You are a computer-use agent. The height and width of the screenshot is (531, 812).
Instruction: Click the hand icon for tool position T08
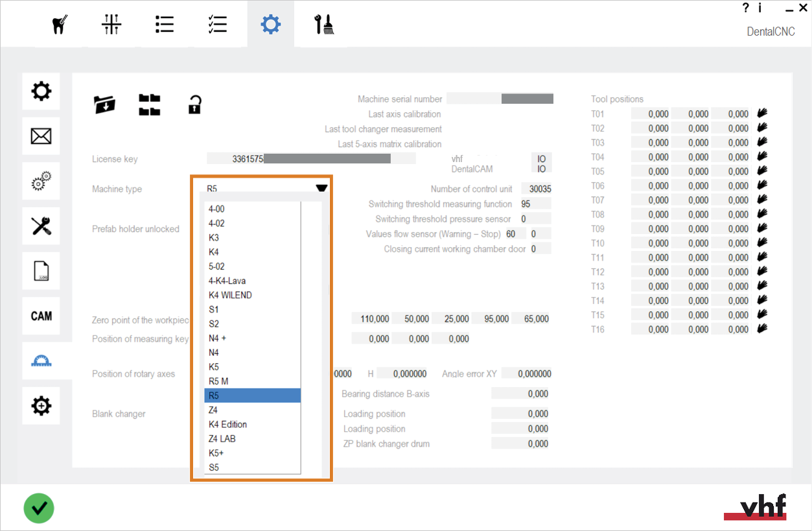click(762, 214)
